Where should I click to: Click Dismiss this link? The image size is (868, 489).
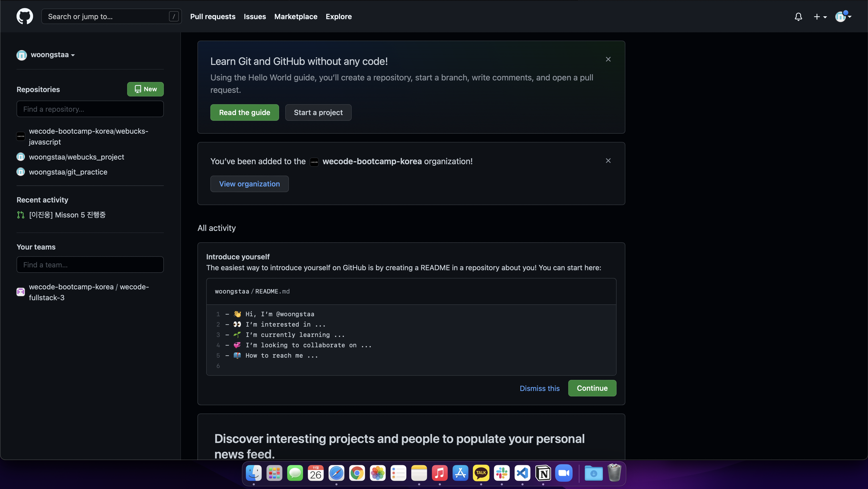coord(540,388)
